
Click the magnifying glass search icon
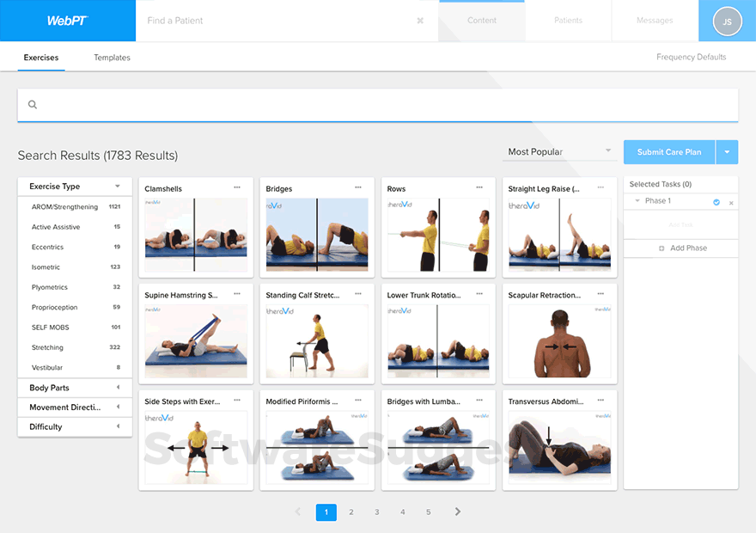(33, 104)
